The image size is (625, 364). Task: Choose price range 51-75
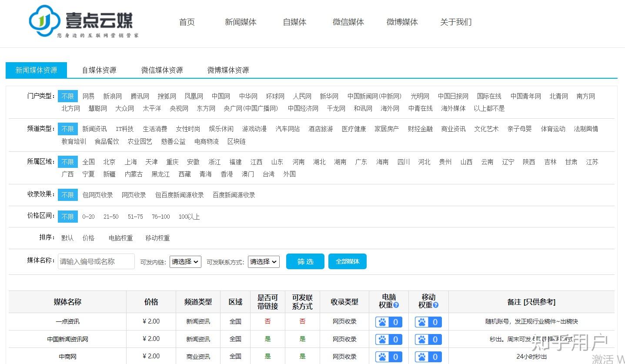(135, 217)
